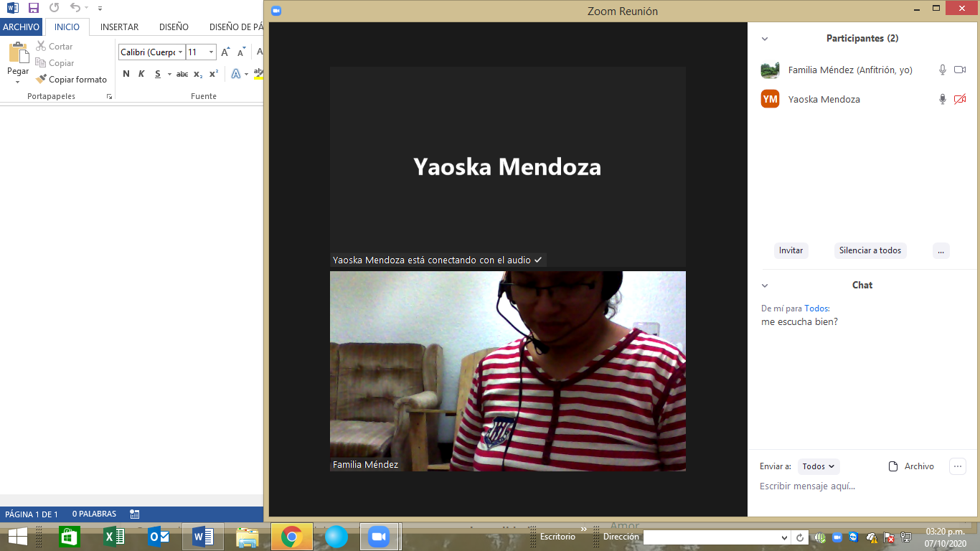This screenshot has width=980, height=551.
Task: Toggle Familia Méndez's camera icon
Action: pyautogui.click(x=960, y=70)
